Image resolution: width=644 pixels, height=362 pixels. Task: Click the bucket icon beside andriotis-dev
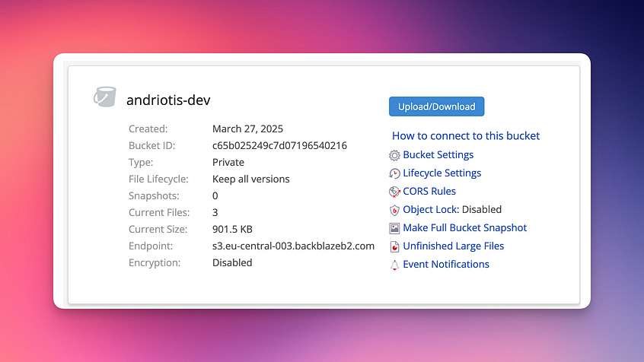105,97
